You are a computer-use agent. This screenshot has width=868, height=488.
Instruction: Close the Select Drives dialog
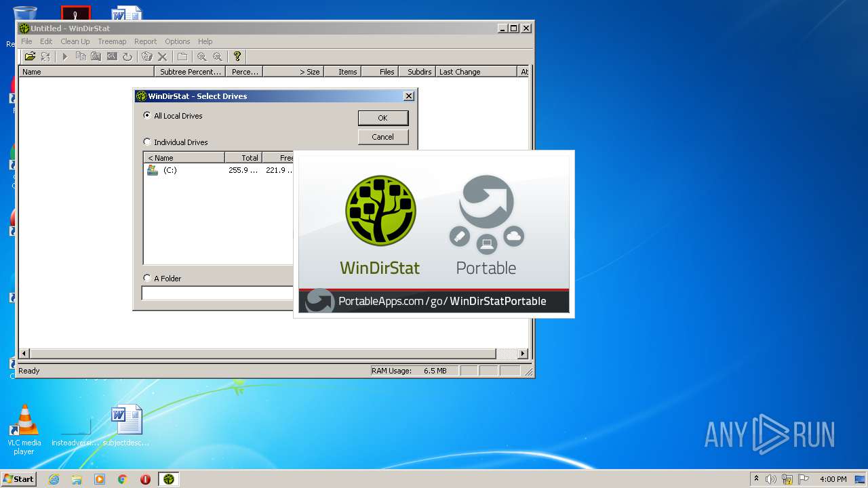pos(409,96)
